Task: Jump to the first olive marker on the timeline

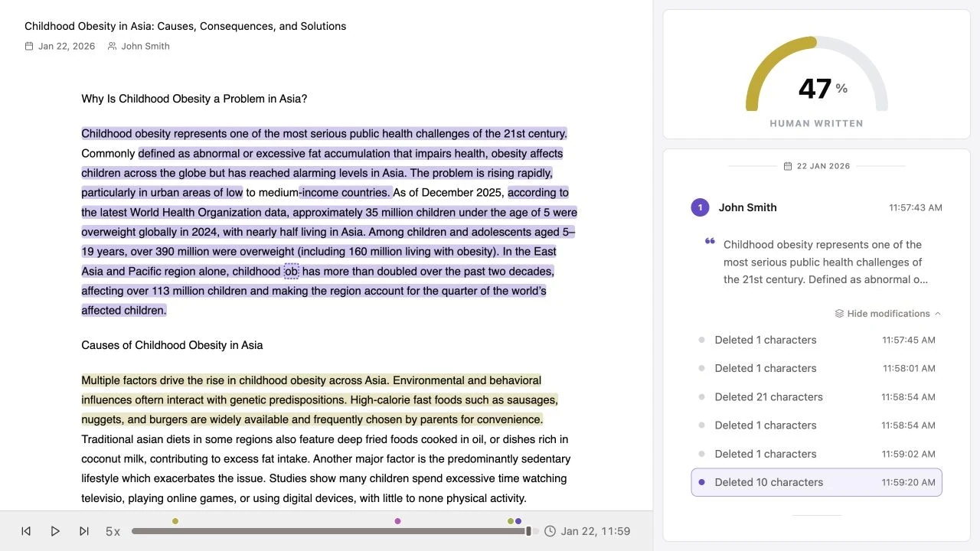Action: [175, 521]
